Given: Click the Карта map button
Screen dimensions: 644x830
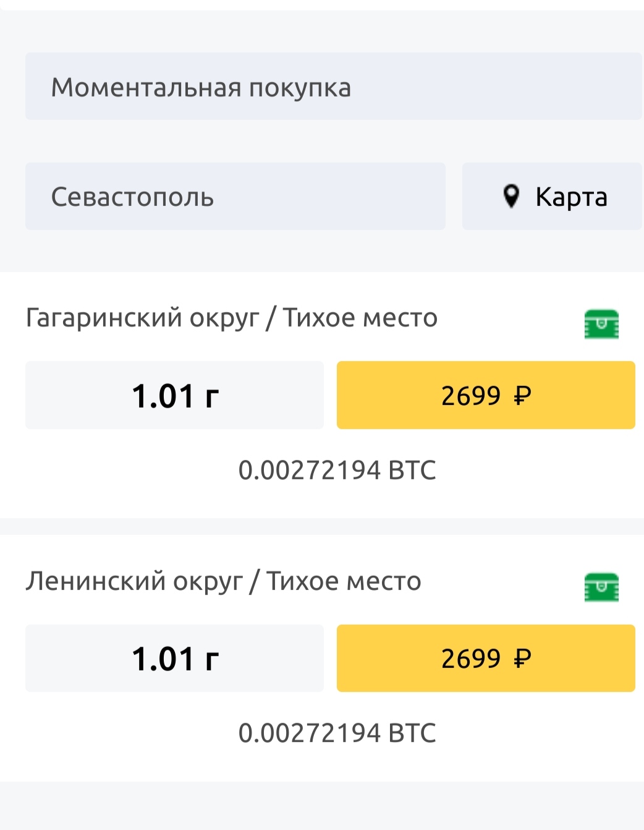Looking at the screenshot, I should click(x=551, y=197).
